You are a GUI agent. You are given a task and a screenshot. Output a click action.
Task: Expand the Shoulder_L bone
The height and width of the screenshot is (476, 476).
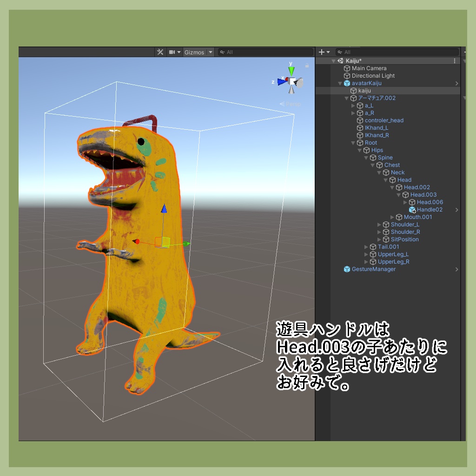[x=379, y=225]
